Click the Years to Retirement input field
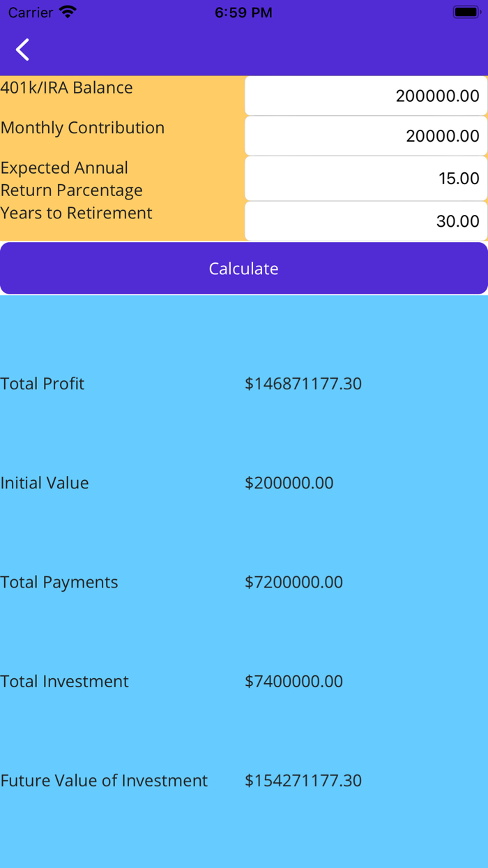The image size is (488, 868). click(365, 220)
